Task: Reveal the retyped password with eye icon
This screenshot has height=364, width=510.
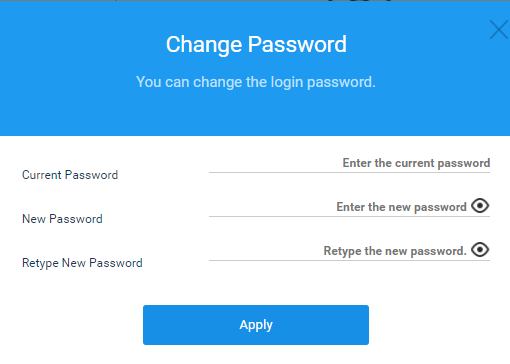Action: [480, 250]
